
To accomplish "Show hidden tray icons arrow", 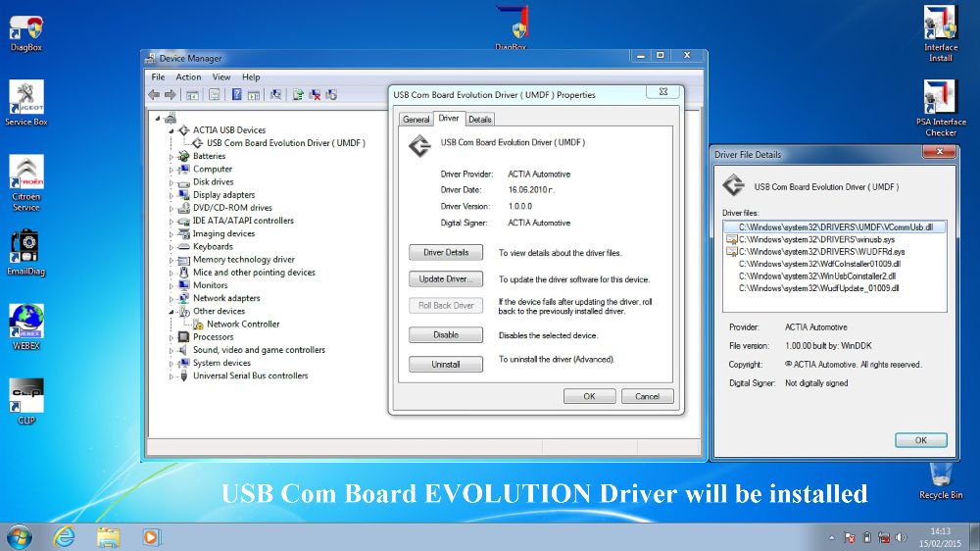I will click(831, 538).
